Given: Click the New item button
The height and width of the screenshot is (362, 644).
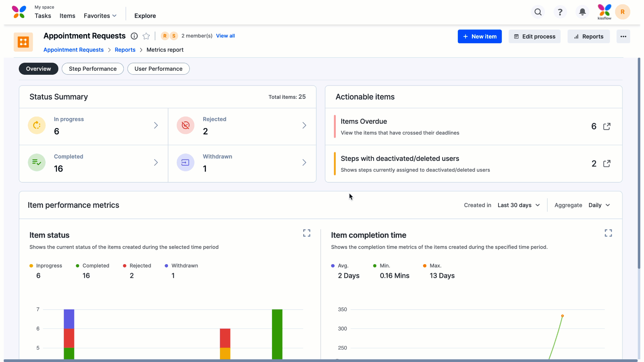Looking at the screenshot, I should pos(479,37).
